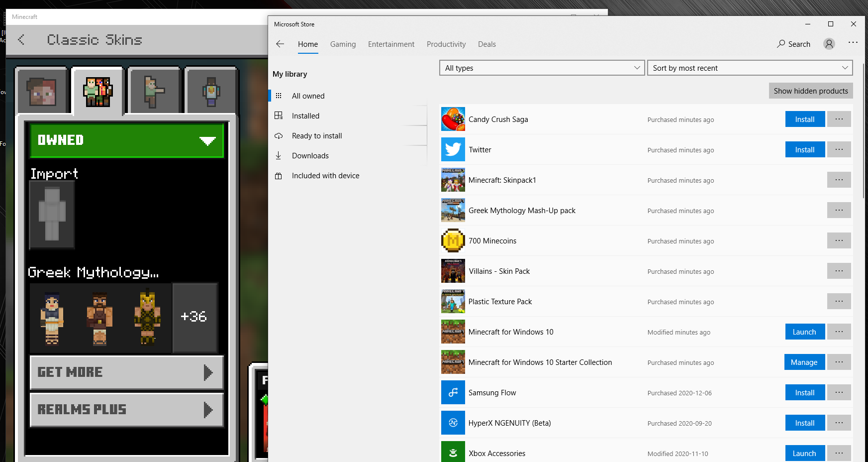Open options for Villains Skin Pack
The image size is (868, 462).
(839, 271)
